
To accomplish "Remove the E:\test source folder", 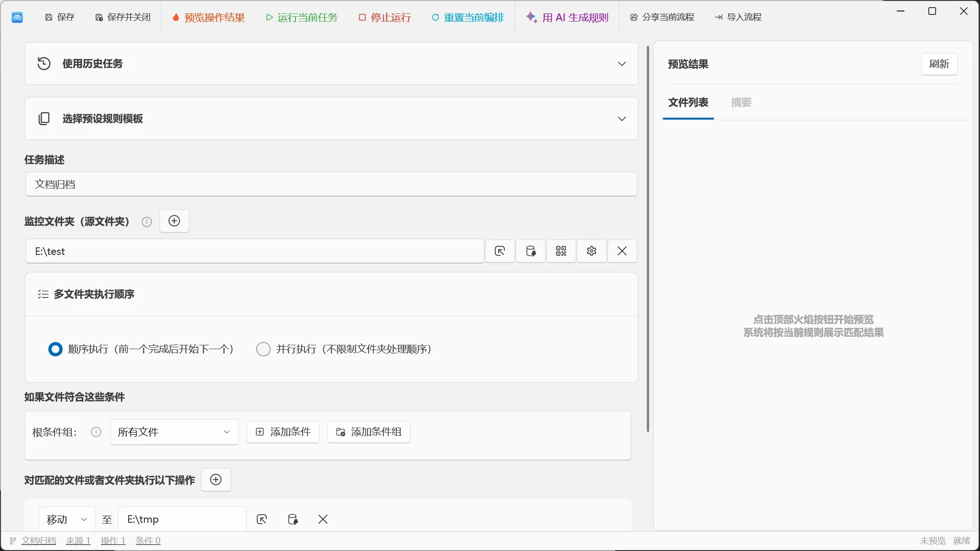I will (x=622, y=251).
